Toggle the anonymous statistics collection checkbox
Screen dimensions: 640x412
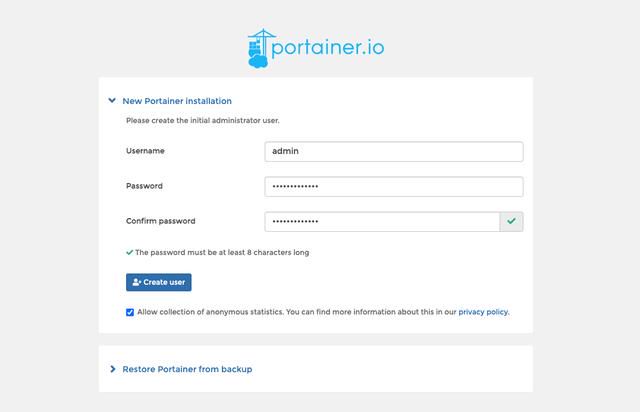(130, 312)
